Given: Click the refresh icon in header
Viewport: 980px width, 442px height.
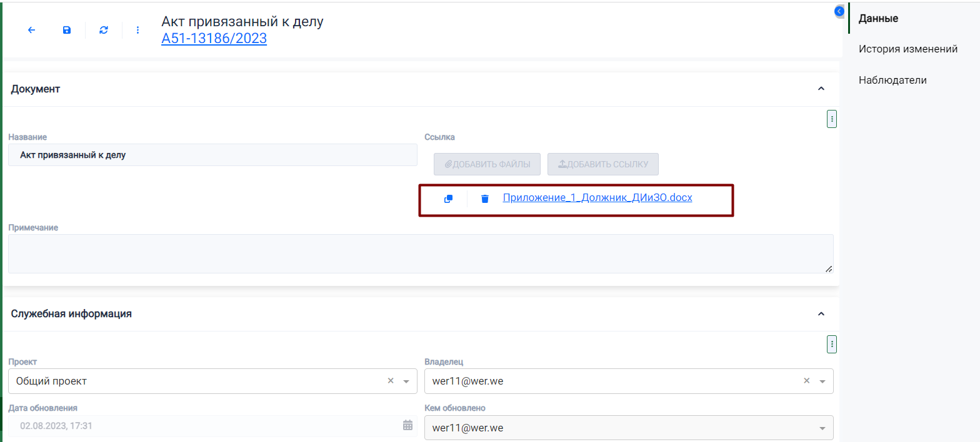Looking at the screenshot, I should click(104, 30).
